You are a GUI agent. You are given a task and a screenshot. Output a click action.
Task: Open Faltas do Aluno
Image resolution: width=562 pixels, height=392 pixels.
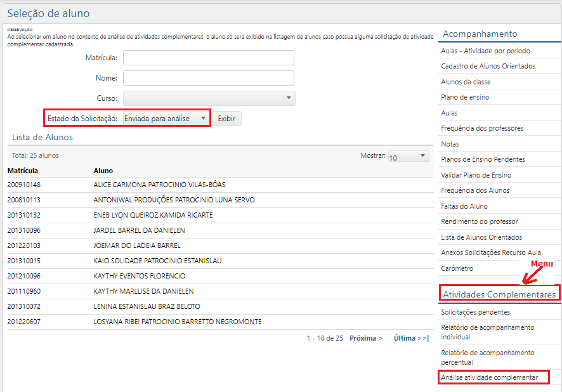click(x=462, y=205)
